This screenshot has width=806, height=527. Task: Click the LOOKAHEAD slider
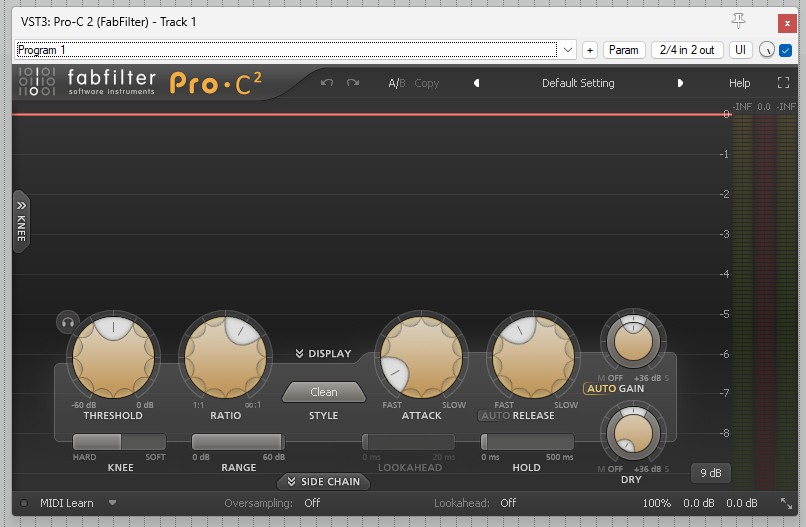tap(409, 442)
